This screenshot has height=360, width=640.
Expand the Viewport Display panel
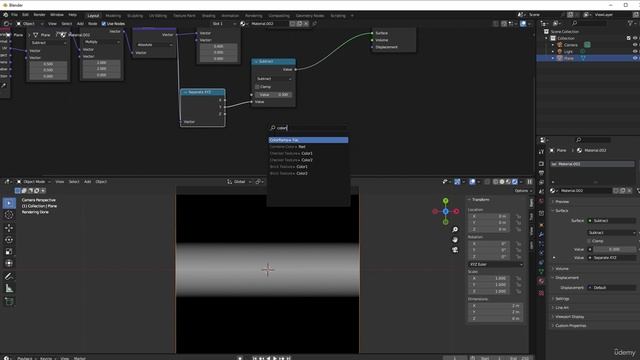click(569, 317)
